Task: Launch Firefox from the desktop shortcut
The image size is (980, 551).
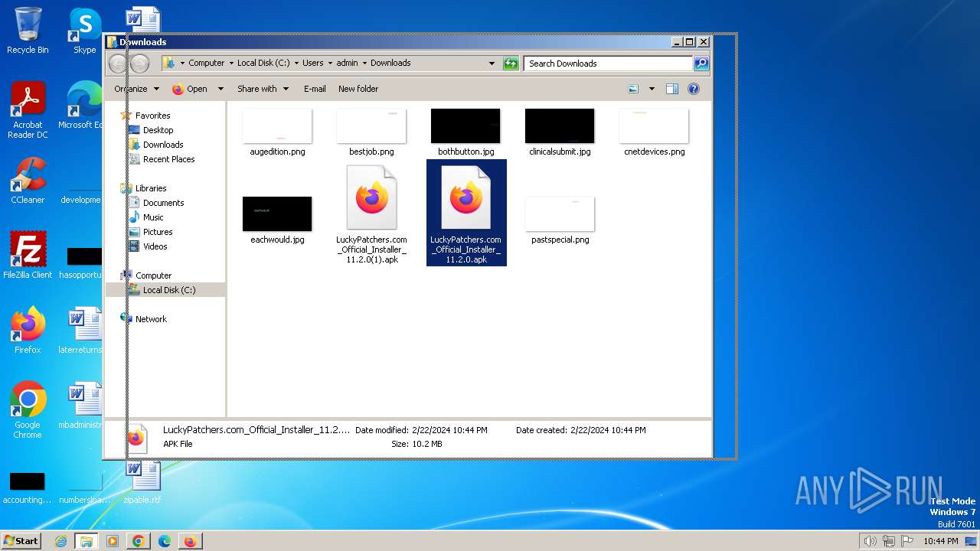Action: pyautogui.click(x=28, y=330)
